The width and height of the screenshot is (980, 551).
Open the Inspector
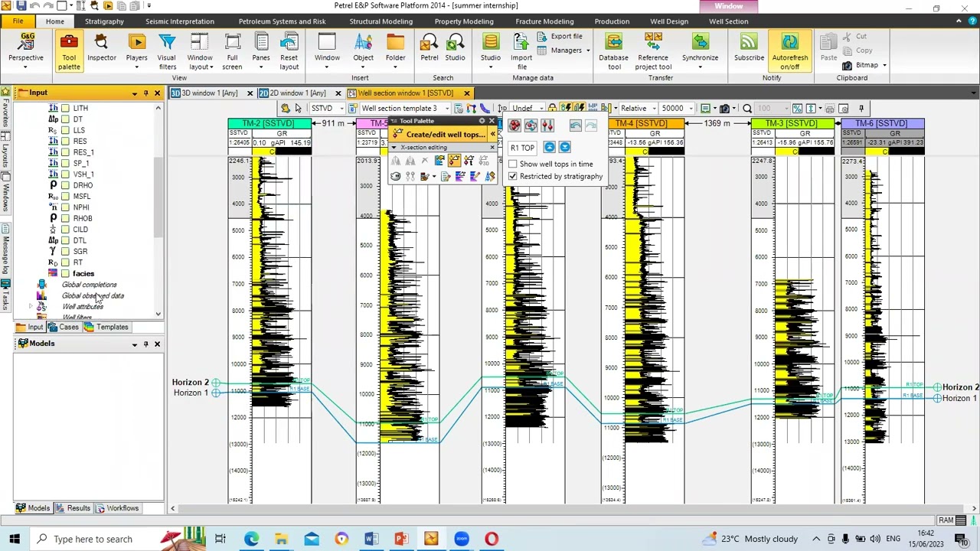coord(102,47)
